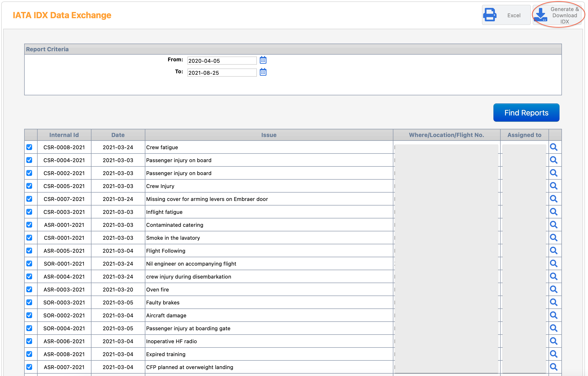Toggle checkbox for CSR-0001-2021

[29, 238]
